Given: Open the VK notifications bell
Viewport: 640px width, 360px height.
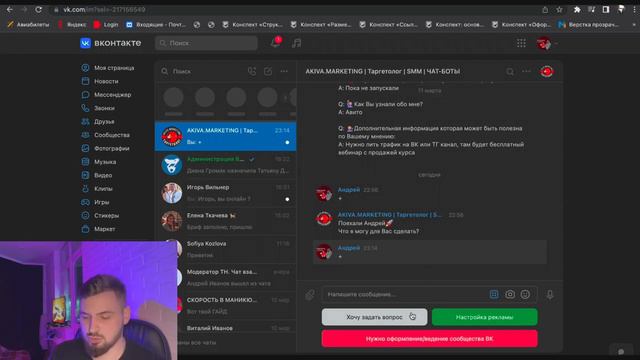Looking at the screenshot, I should point(276,42).
